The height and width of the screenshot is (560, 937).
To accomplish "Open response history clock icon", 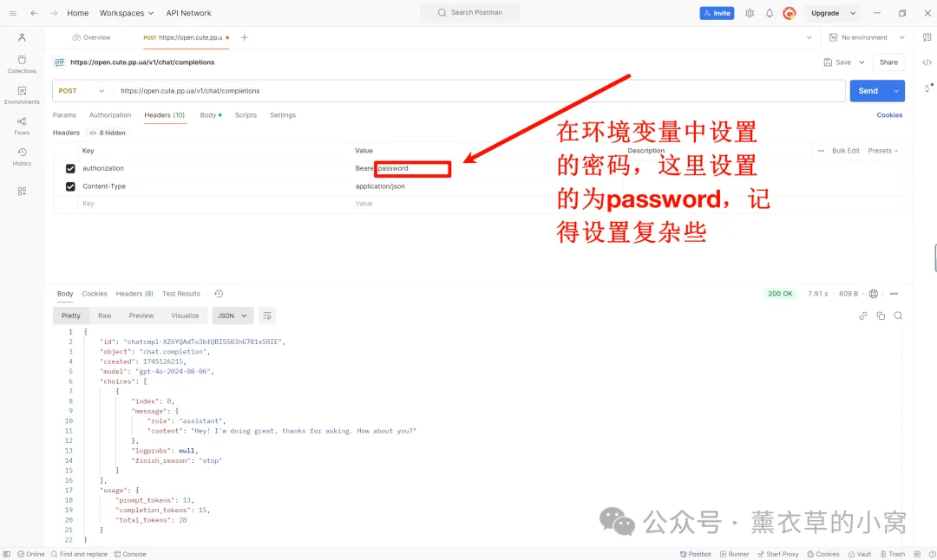I will point(219,294).
